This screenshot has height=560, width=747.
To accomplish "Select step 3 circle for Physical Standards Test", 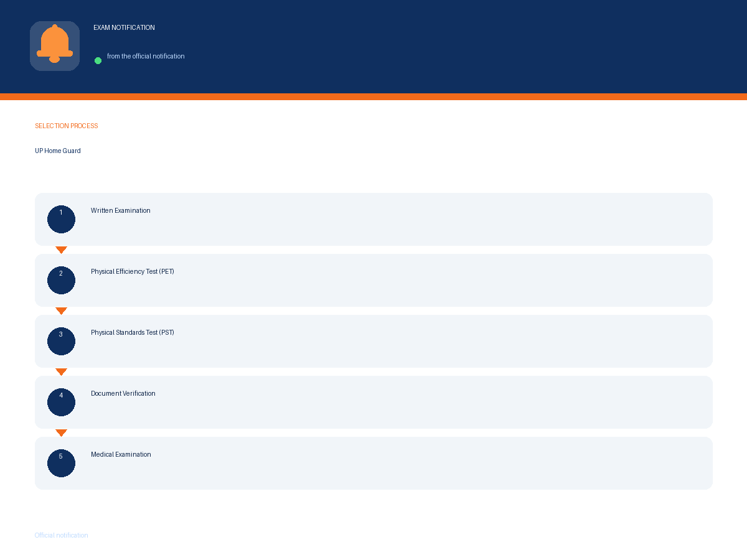I will click(61, 341).
